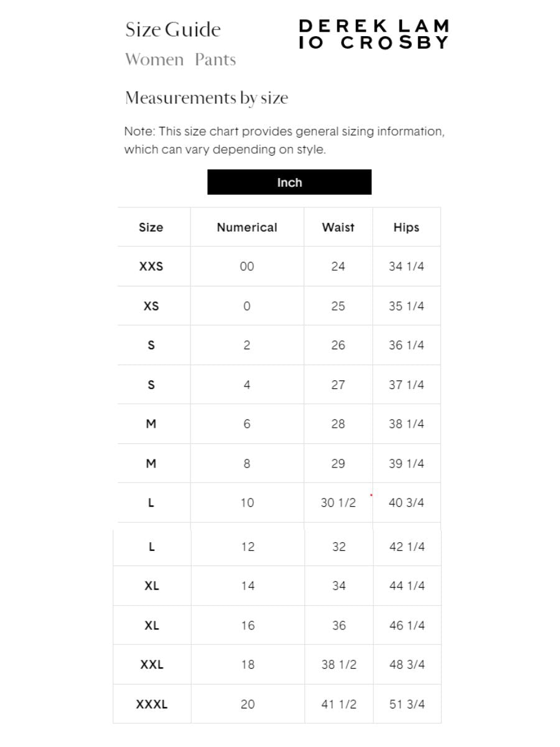
Task: Click the Waist column header
Action: tap(338, 227)
